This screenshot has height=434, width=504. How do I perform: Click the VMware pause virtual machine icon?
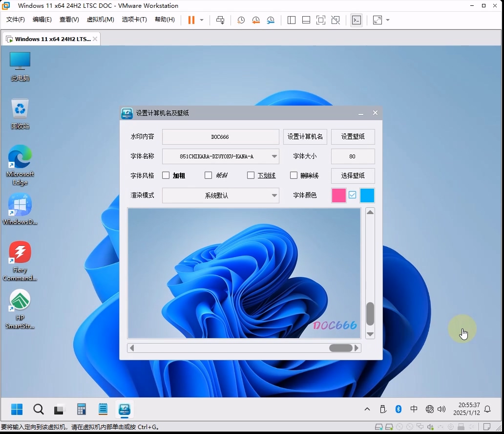tap(191, 20)
